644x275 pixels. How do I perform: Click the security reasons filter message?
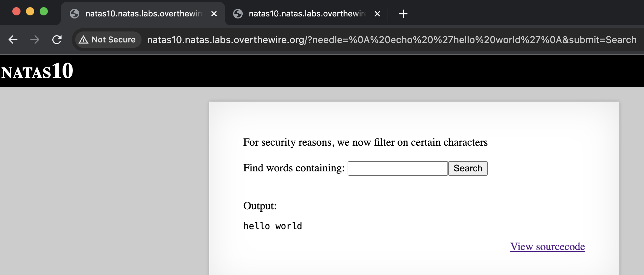coord(365,142)
